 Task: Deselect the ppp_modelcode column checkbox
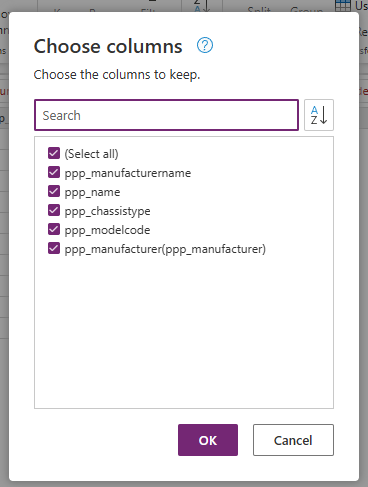pos(54,229)
